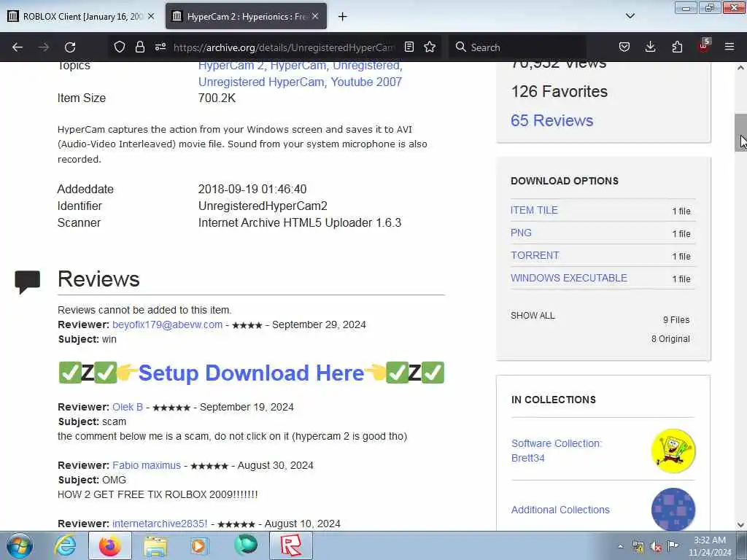This screenshot has height=560, width=747.
Task: Click the archive.org address bar URL
Action: [x=284, y=47]
